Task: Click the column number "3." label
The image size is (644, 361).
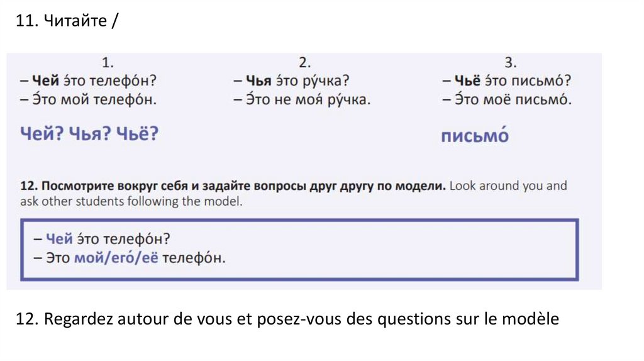Action: tap(510, 62)
